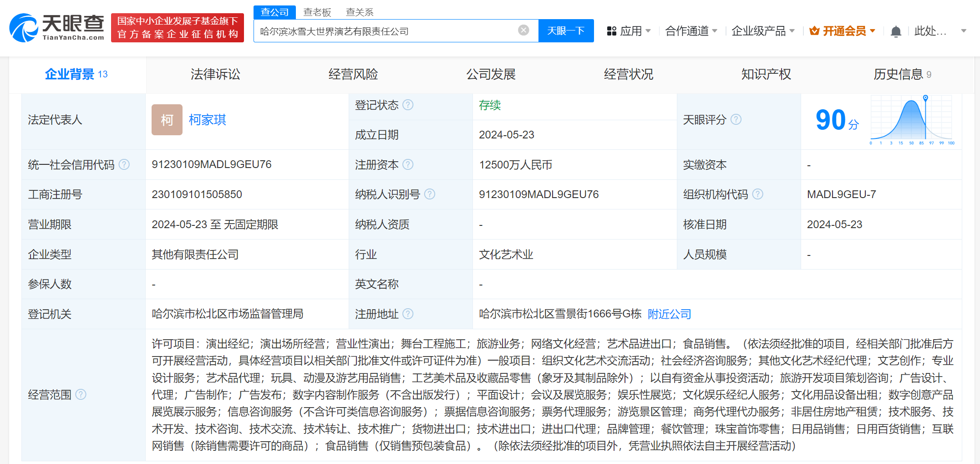
Task: Click the help icon beside 天眼评分
Action: pos(736,119)
